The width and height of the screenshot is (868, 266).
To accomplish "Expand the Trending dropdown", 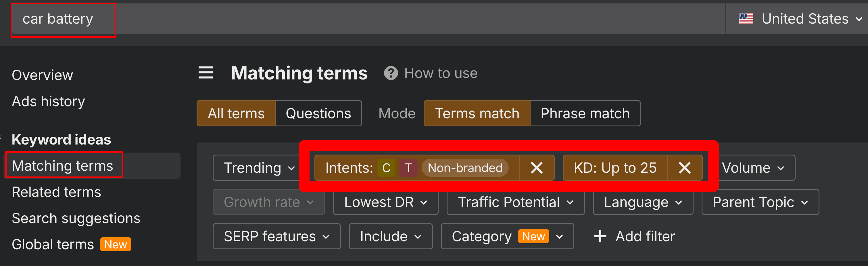I will pyautogui.click(x=259, y=168).
